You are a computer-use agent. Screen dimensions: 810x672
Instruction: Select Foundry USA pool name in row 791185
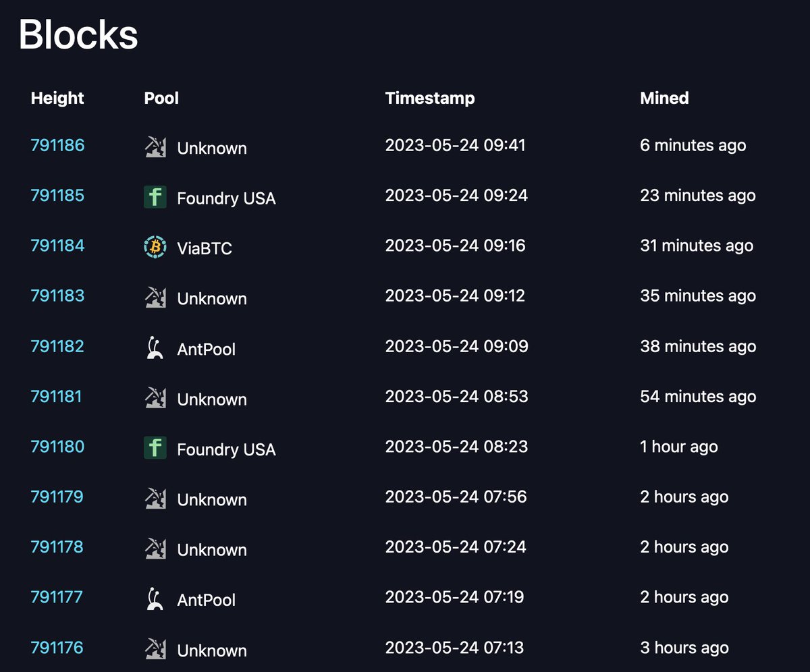pos(226,198)
